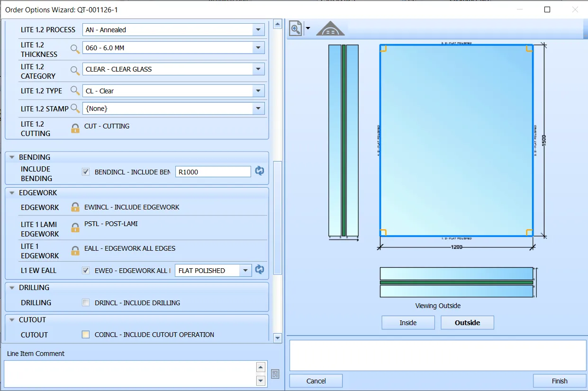Click the Cancel button
Screen dimensions: 588x391
tap(316, 381)
